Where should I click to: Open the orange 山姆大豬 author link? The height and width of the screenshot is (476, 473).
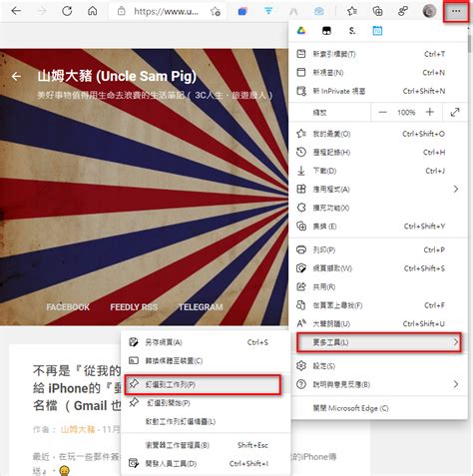click(x=78, y=429)
